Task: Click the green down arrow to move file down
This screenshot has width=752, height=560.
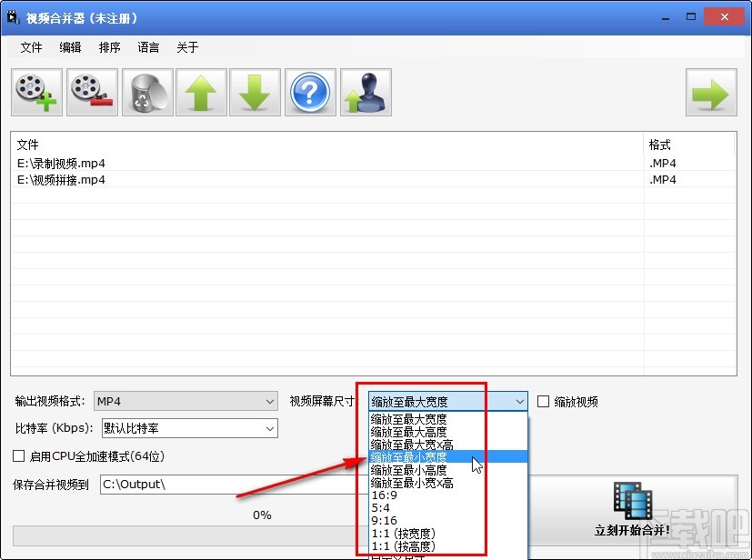Action: click(x=255, y=92)
